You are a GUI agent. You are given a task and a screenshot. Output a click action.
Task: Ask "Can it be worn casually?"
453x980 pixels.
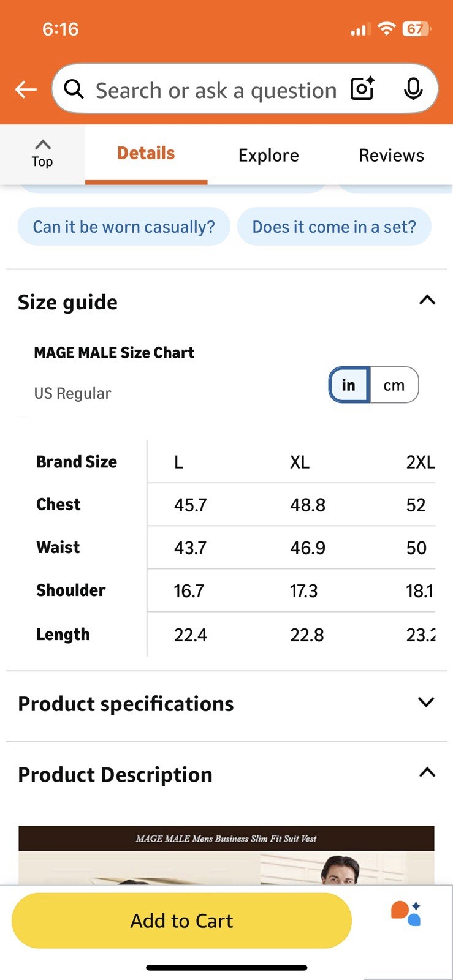124,227
